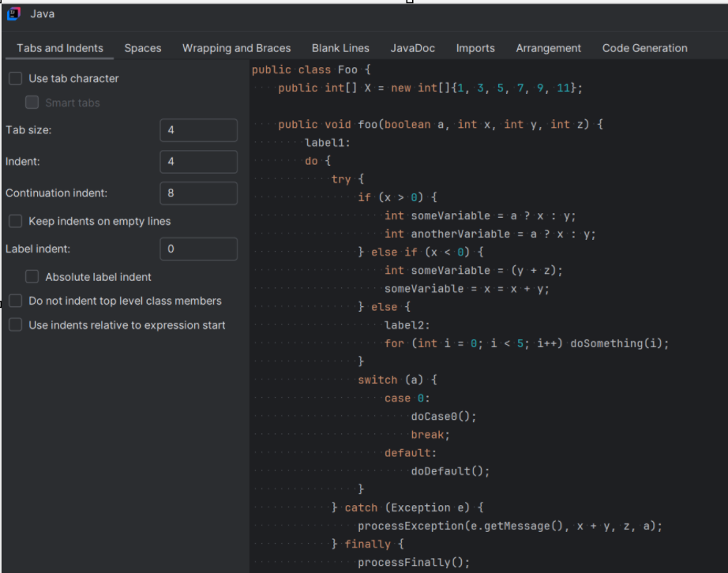728x573 pixels.
Task: Open the Wrapping and Braces tab
Action: click(236, 48)
